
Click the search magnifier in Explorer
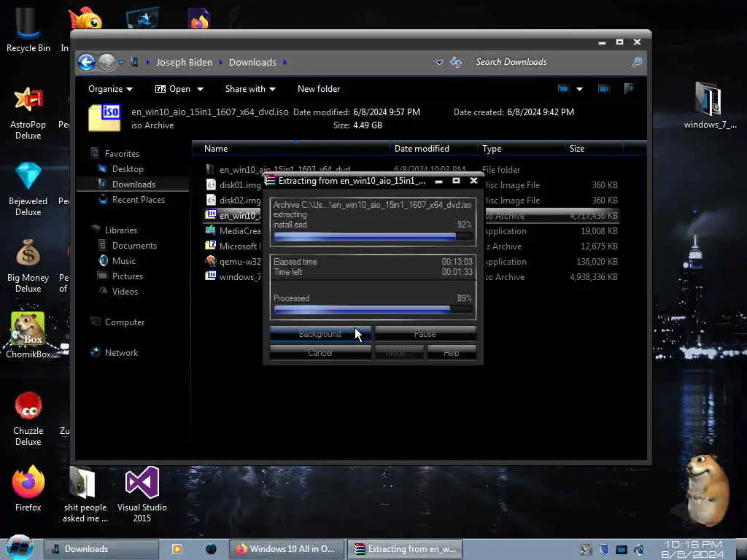pos(636,63)
